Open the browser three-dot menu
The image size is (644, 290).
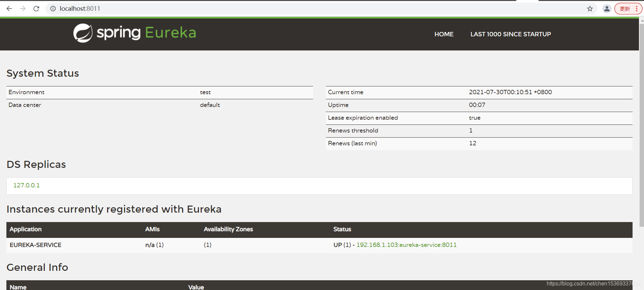coord(637,9)
